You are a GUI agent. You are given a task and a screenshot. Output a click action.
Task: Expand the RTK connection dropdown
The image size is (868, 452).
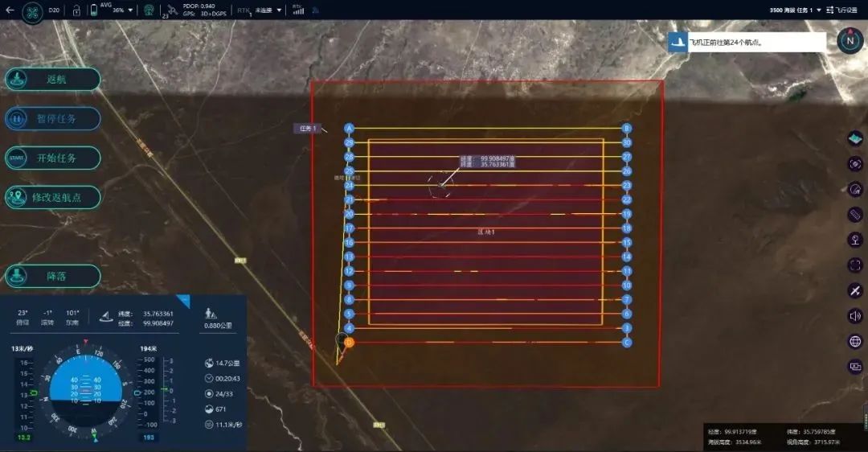(279, 10)
